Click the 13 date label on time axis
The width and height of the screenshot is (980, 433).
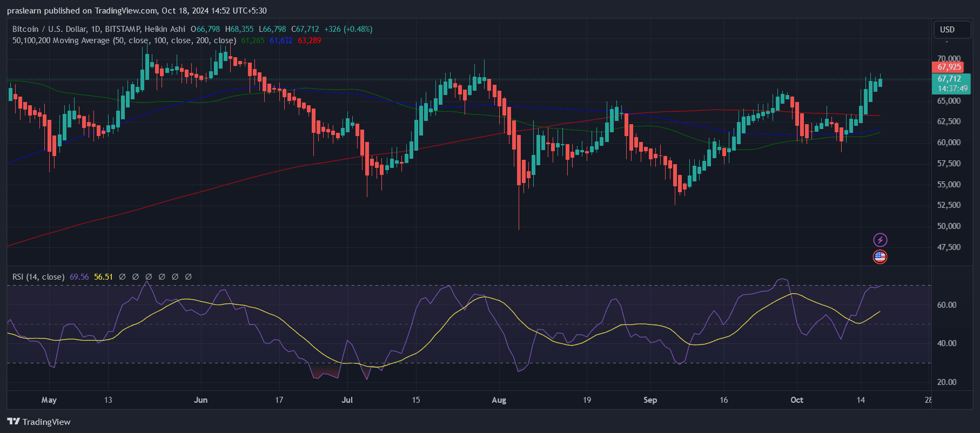point(108,400)
